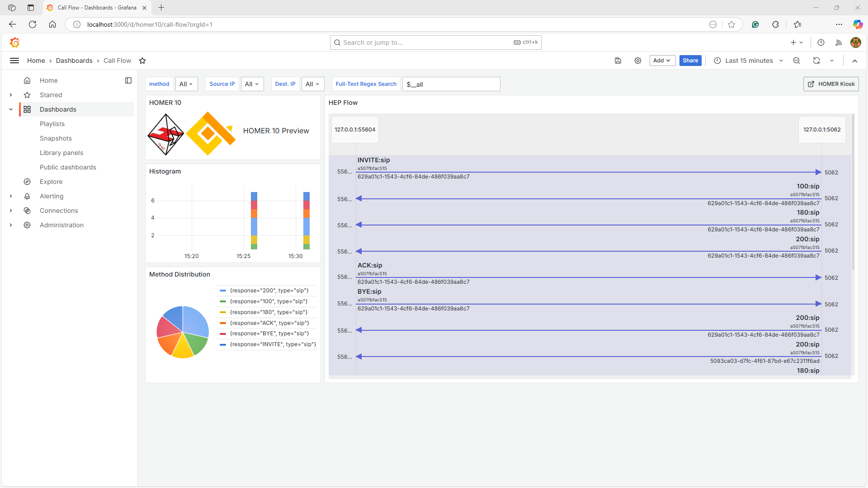Image resolution: width=868 pixels, height=488 pixels.
Task: Collapse the navigation menu hamburger
Action: (x=14, y=60)
